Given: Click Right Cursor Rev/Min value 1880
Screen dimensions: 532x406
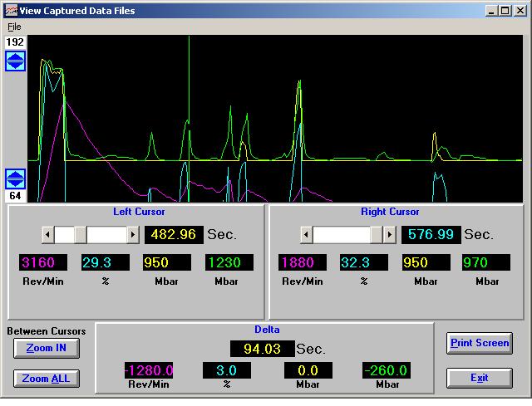Looking at the screenshot, I should pyautogui.click(x=303, y=262).
